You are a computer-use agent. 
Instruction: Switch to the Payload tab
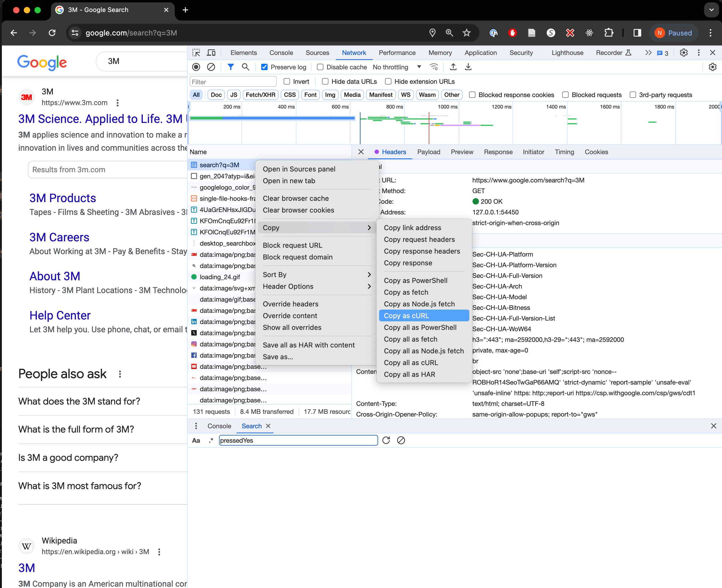429,152
